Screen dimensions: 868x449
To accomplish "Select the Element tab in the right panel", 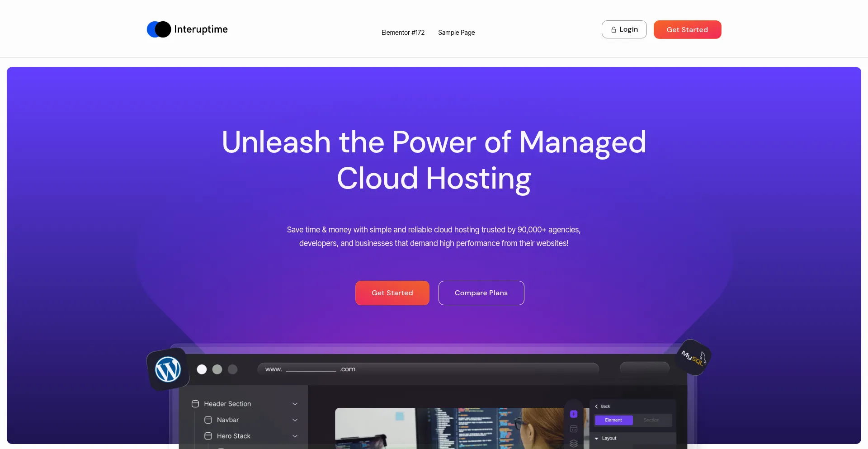I will [613, 420].
